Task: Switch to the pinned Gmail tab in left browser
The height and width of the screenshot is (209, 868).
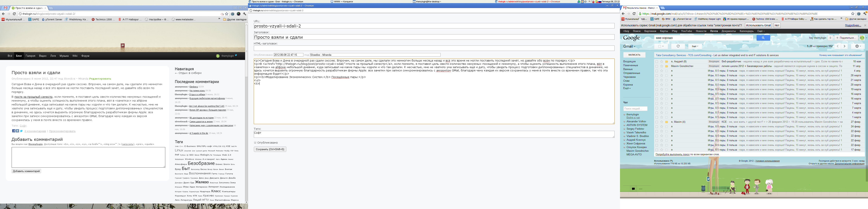Action: click(5, 8)
